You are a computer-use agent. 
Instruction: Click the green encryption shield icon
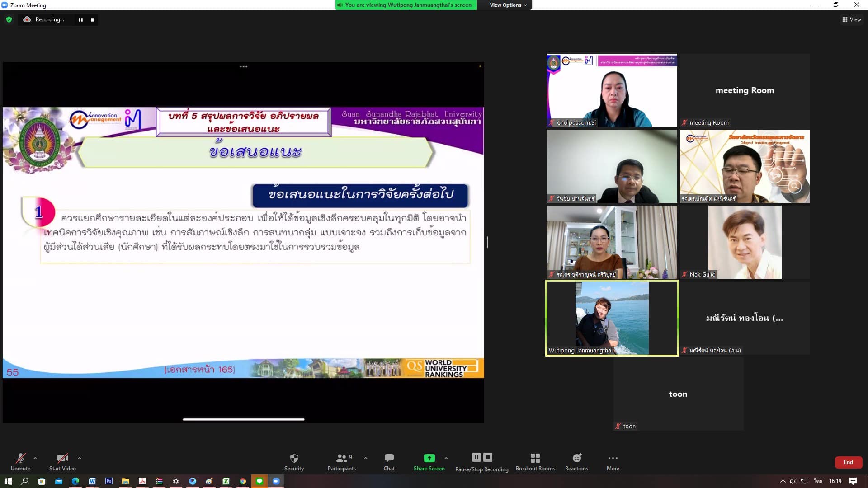click(x=9, y=19)
